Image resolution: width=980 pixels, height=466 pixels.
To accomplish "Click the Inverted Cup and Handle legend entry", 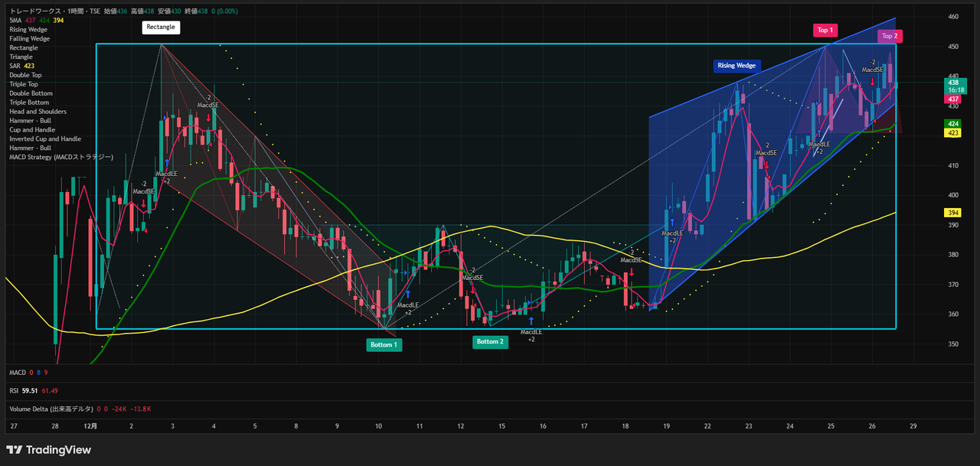I will tap(44, 139).
